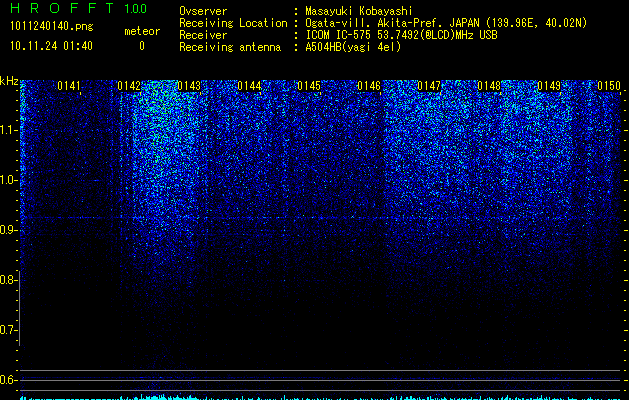Click the 1.0 frequency axis label
The height and width of the screenshot is (400, 629).
click(8, 180)
